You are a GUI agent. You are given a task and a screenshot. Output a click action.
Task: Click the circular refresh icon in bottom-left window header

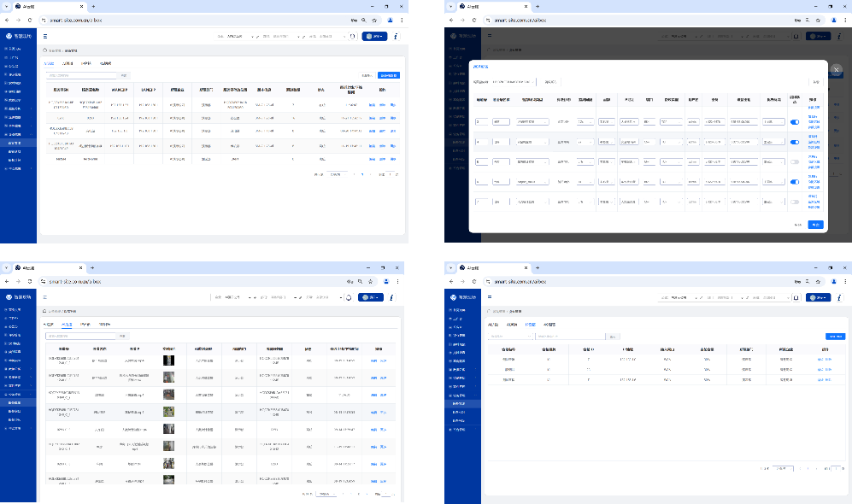(349, 297)
